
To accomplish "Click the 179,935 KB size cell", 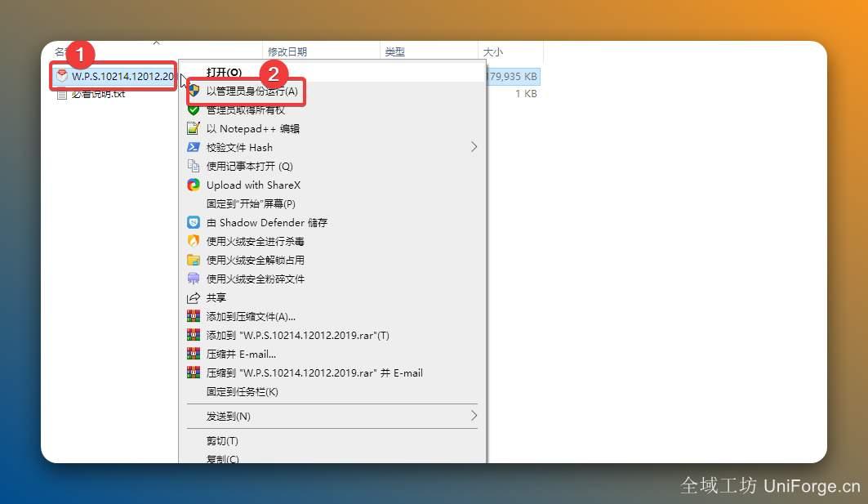I will coord(512,77).
